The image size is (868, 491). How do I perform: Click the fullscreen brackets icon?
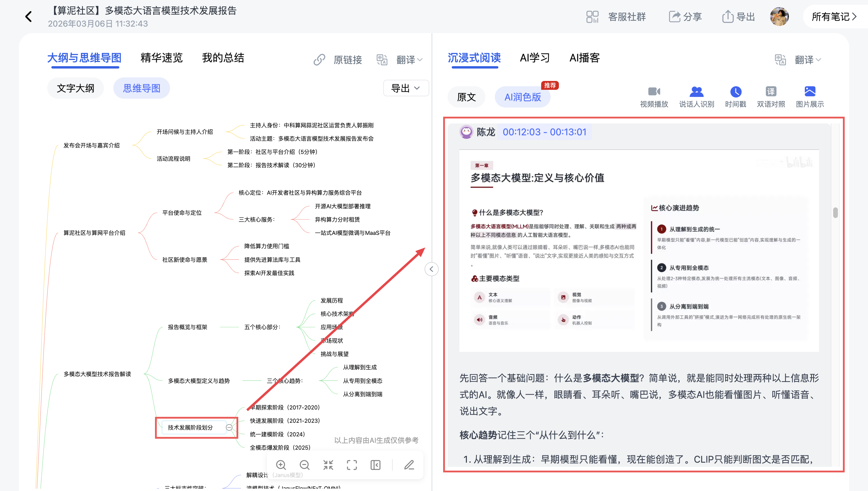(x=352, y=465)
